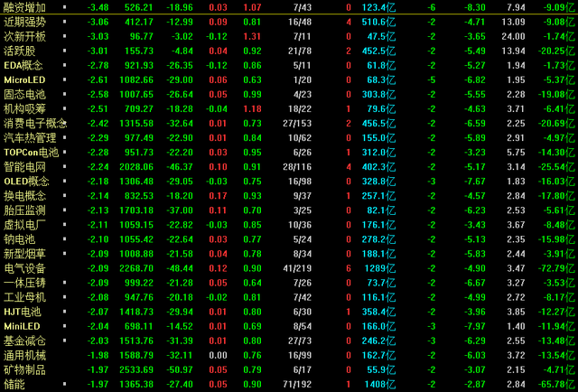Open the TOPCon电池 sector name
578x392 pixels.
pos(32,153)
